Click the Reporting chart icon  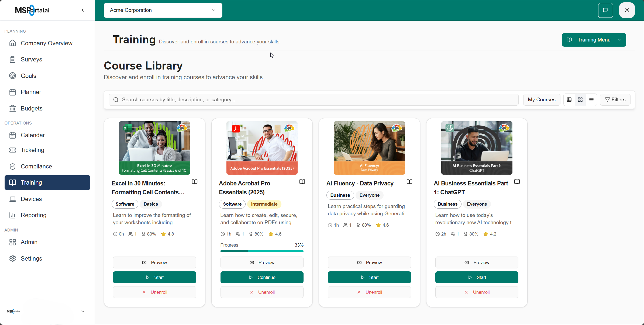[x=13, y=215]
